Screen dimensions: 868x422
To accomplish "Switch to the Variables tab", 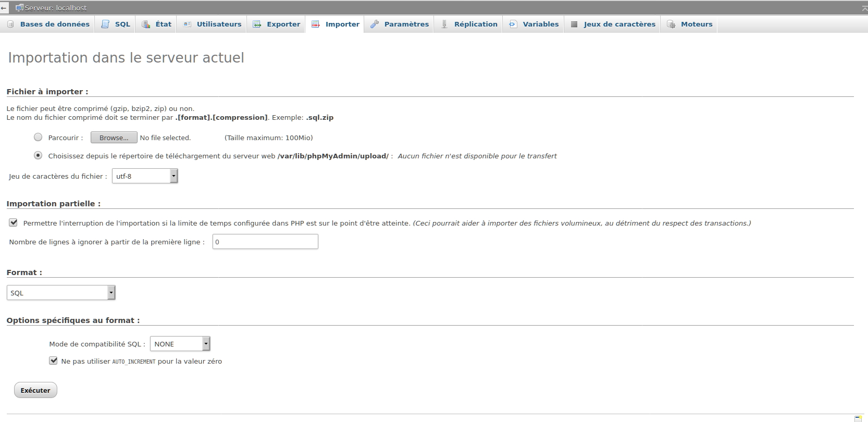I will pos(540,24).
